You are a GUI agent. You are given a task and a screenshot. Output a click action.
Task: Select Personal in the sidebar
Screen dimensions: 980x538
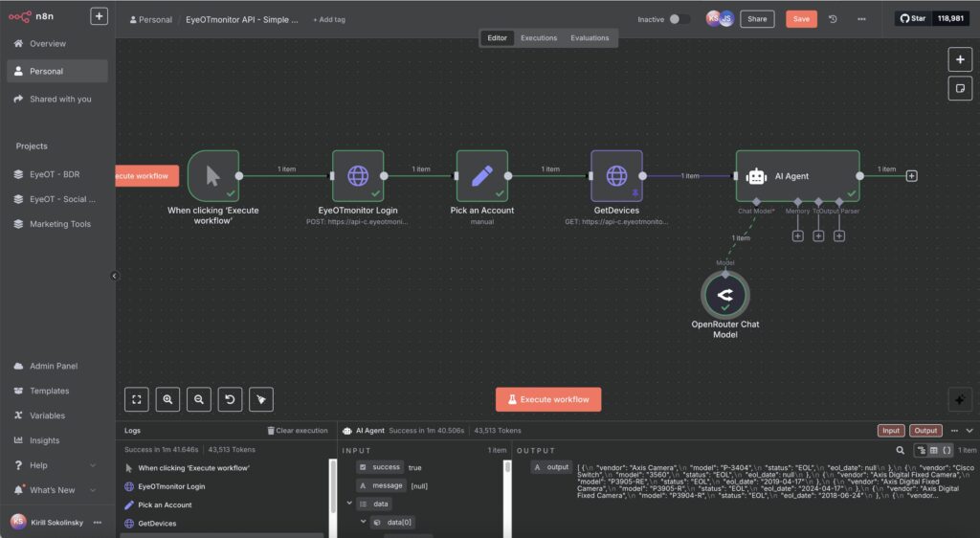(56, 71)
